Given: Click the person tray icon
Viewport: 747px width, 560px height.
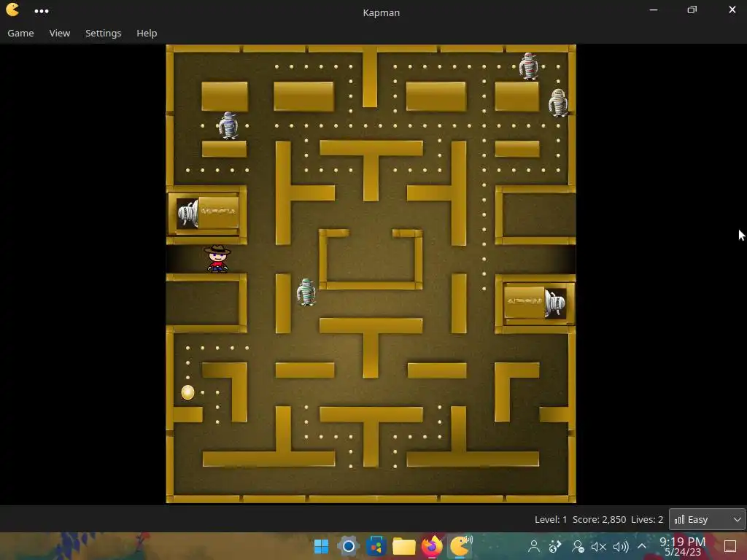Looking at the screenshot, I should point(533,547).
